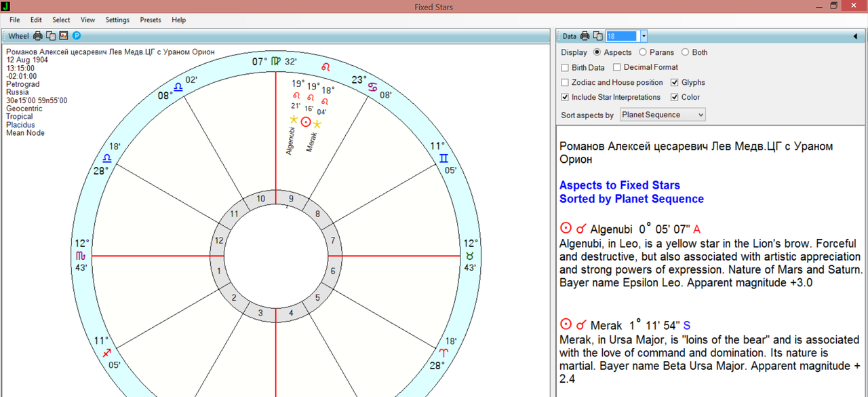Click the 'Petrograd' location line

(x=22, y=84)
